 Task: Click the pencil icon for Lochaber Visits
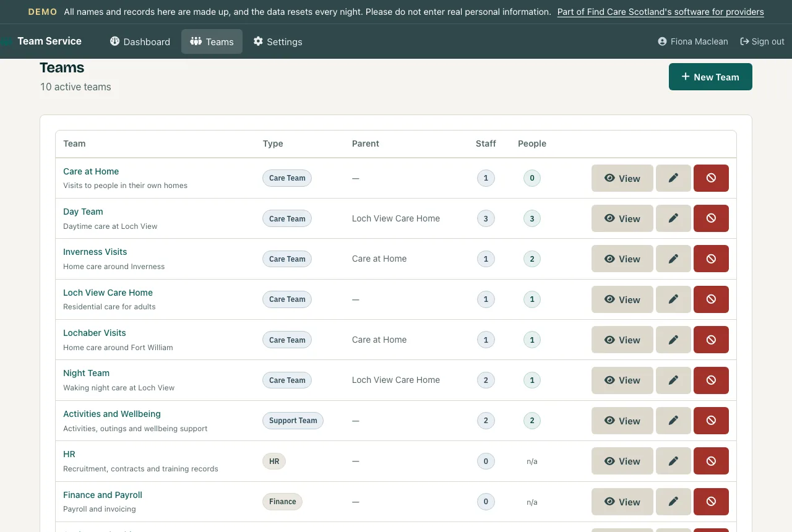point(673,340)
